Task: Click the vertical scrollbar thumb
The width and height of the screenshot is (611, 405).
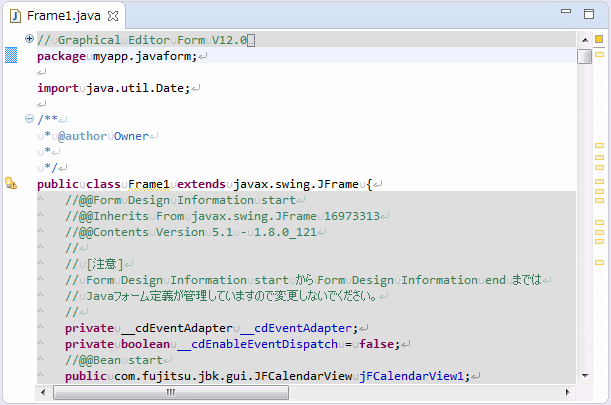Action: click(x=585, y=56)
